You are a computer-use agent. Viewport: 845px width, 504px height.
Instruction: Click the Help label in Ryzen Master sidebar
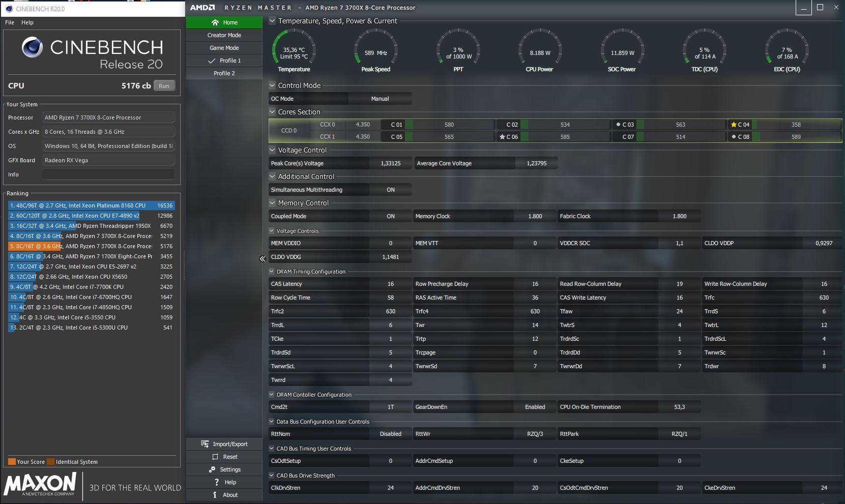[230, 482]
